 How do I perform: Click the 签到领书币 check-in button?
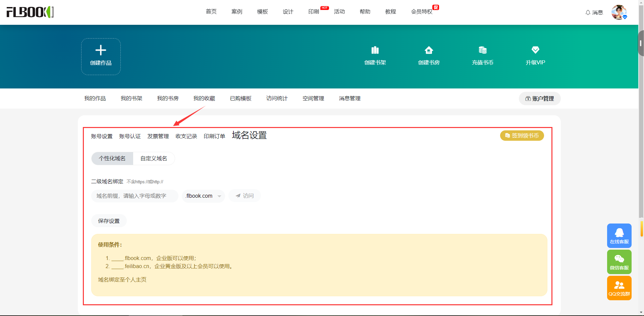[522, 136]
